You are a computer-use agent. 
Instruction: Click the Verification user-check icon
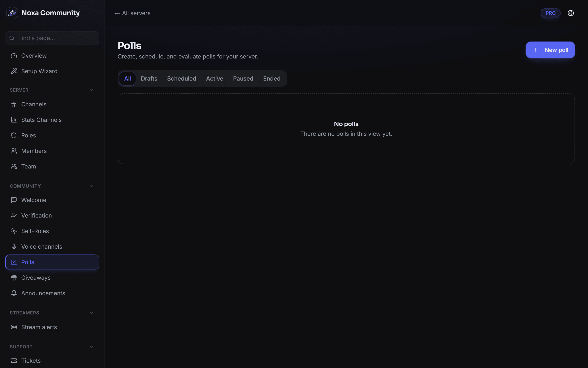tap(14, 216)
